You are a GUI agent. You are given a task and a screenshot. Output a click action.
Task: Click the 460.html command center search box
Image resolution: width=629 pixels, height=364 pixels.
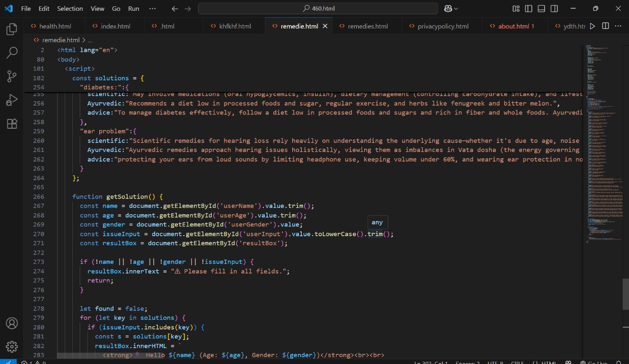(318, 8)
